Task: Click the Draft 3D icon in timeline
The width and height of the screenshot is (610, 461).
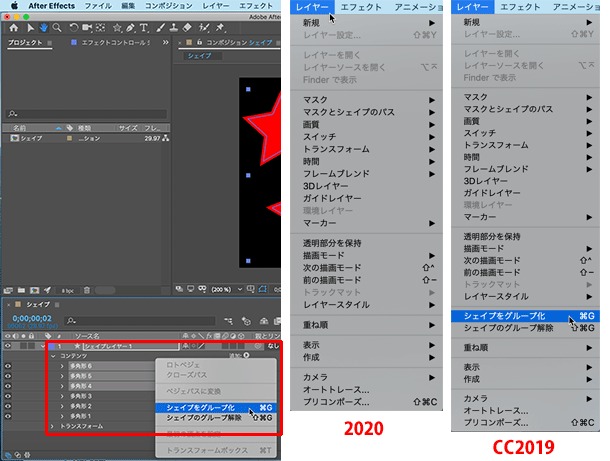Action: pos(246,321)
